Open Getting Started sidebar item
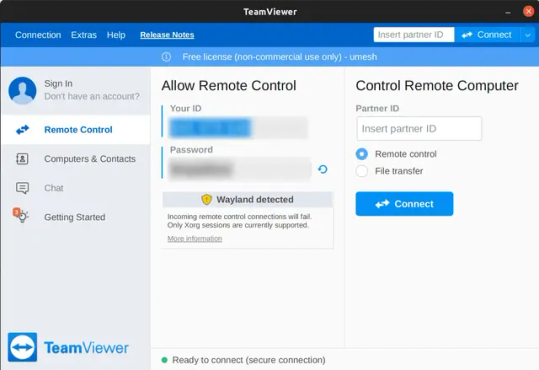This screenshot has width=539, height=370. [x=76, y=217]
